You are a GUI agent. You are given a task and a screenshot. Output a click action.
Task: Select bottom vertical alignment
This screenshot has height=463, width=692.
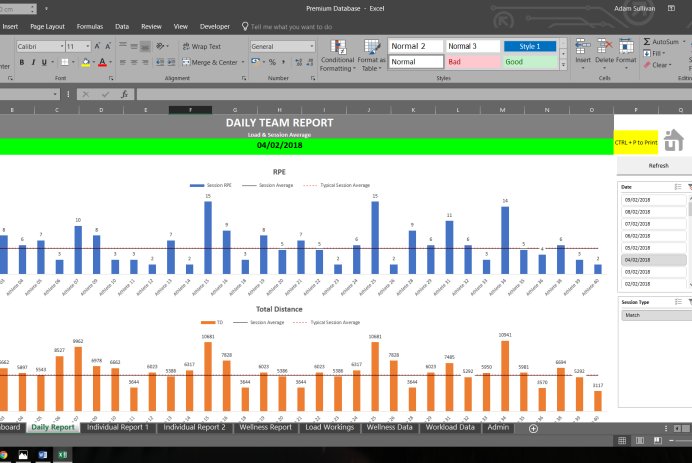point(145,46)
